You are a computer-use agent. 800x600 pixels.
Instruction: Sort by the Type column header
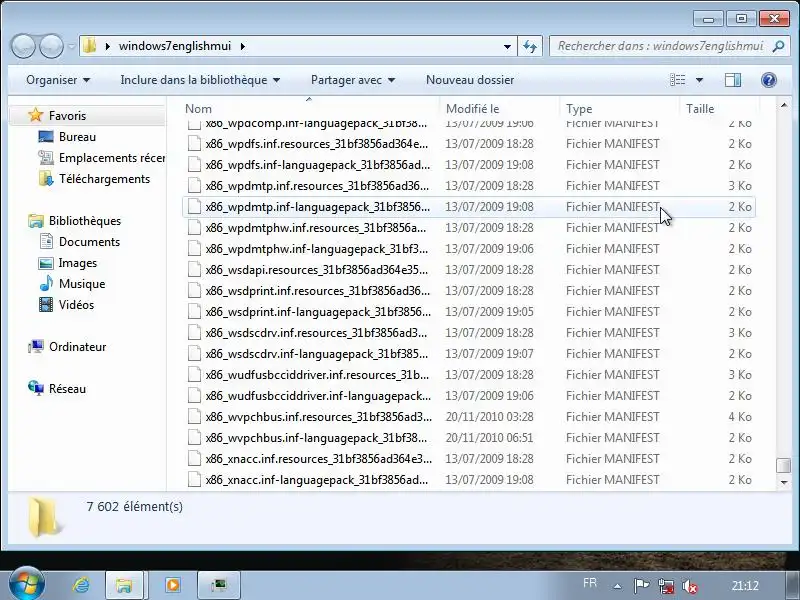click(x=619, y=109)
